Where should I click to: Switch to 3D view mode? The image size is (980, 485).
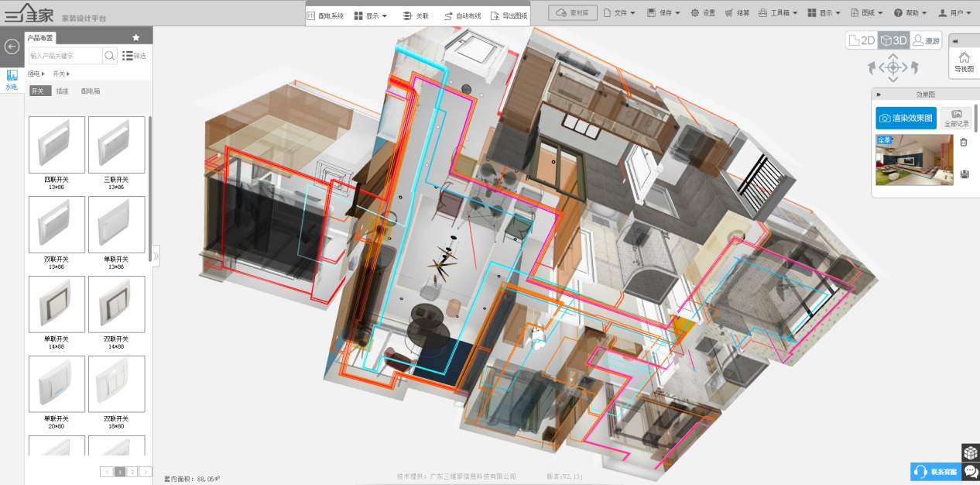pos(893,40)
